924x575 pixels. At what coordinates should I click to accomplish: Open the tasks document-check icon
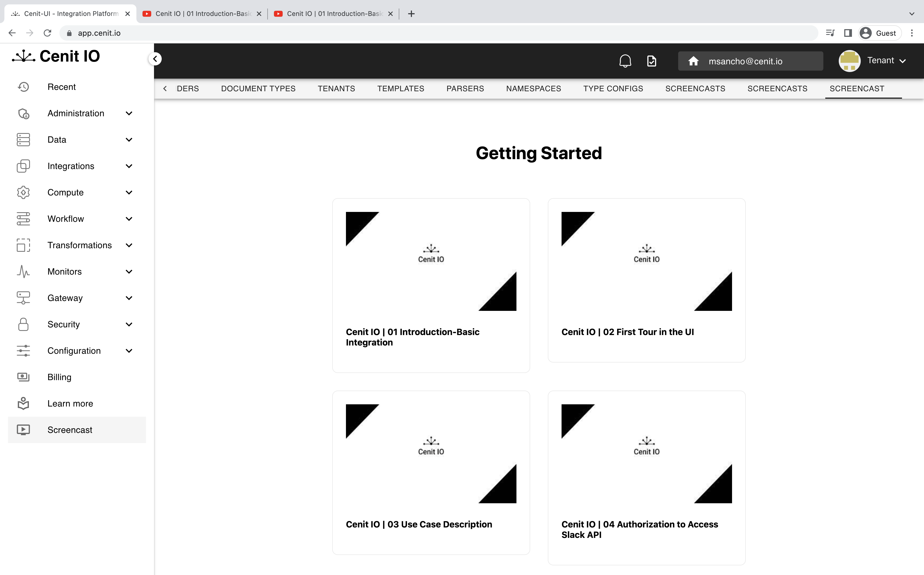pos(652,61)
